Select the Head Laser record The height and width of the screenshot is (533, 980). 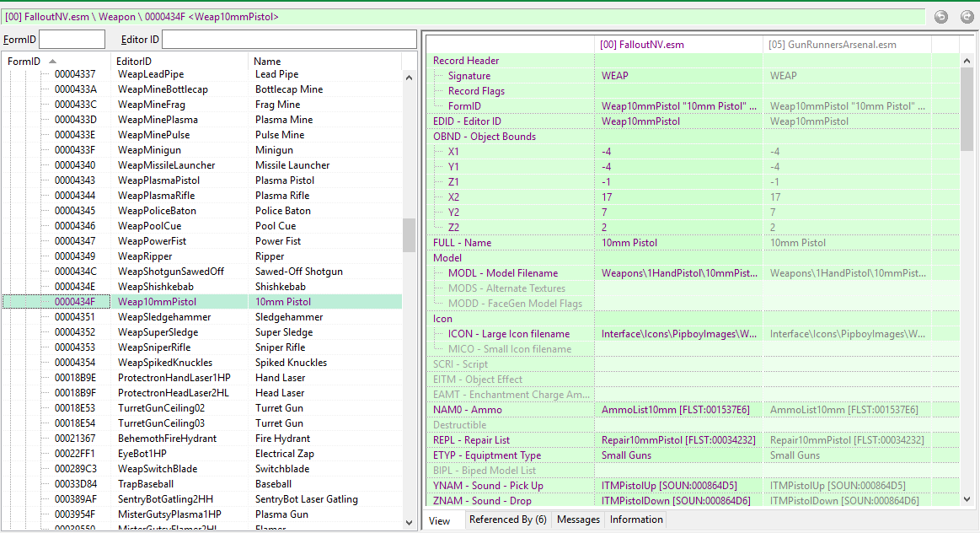pos(202,393)
